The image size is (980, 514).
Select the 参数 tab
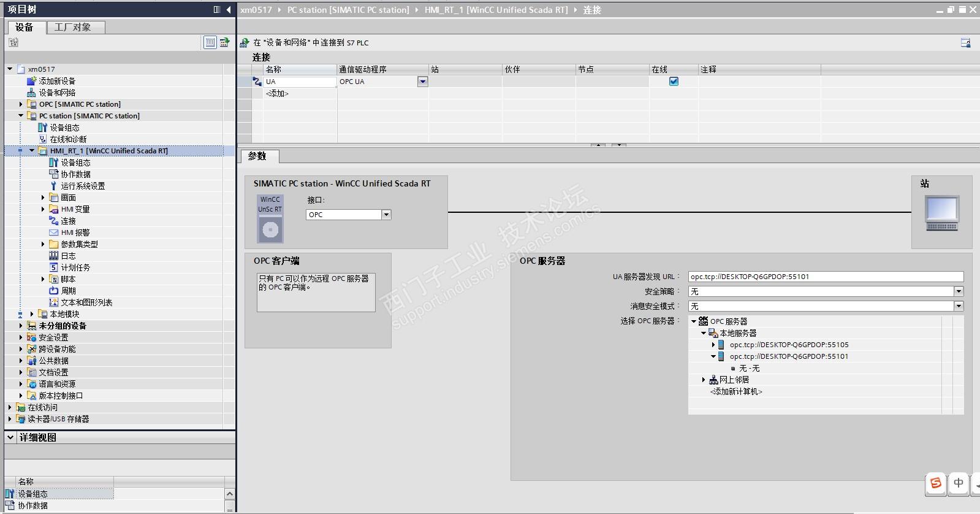[260, 156]
